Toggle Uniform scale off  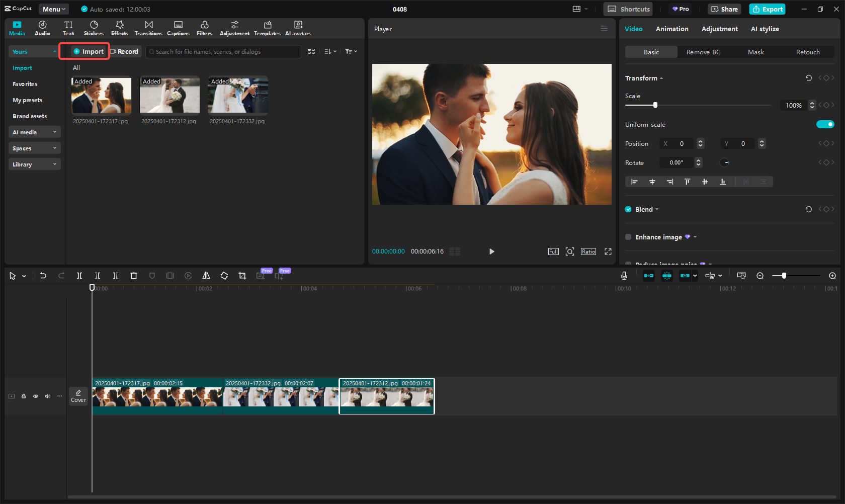(825, 124)
